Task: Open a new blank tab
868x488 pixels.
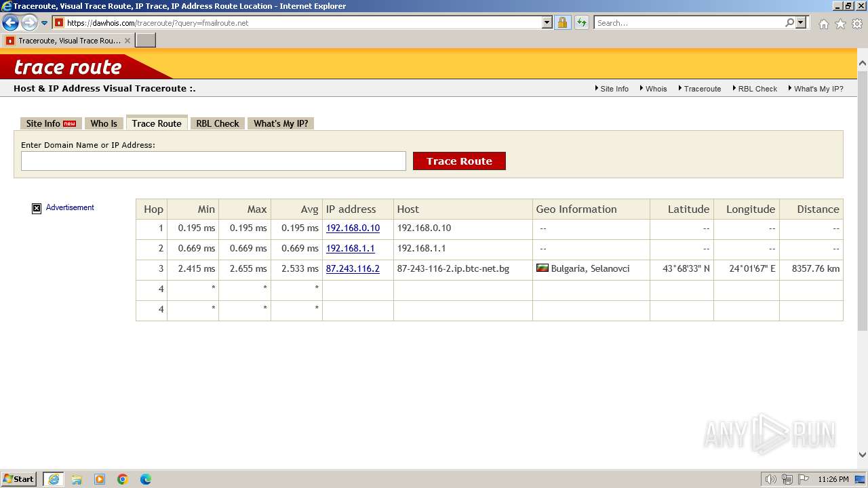Action: tap(146, 41)
